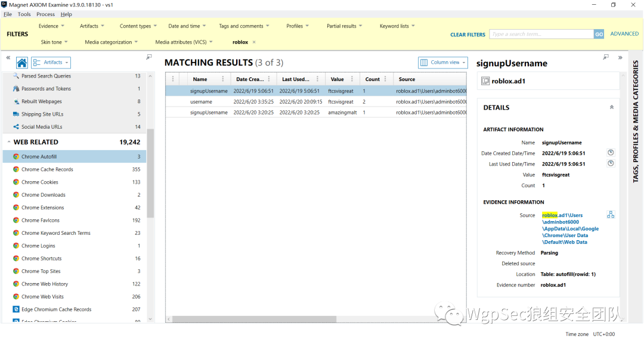Open Chrome Keyword Search Terms category

click(75, 232)
